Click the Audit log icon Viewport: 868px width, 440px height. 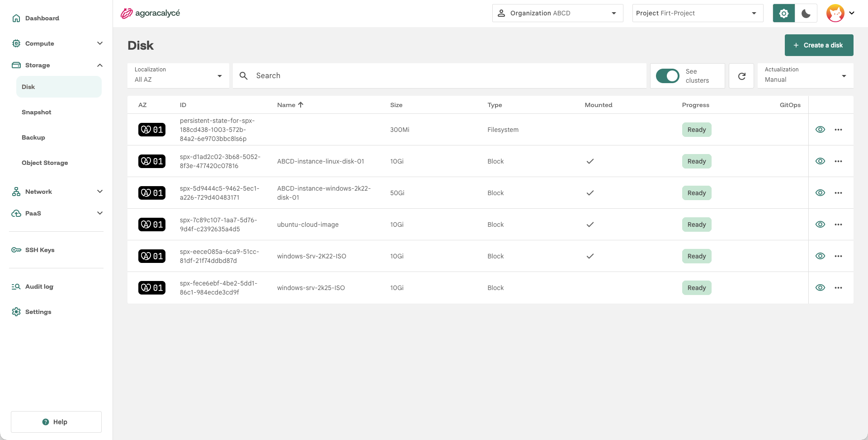point(16,286)
